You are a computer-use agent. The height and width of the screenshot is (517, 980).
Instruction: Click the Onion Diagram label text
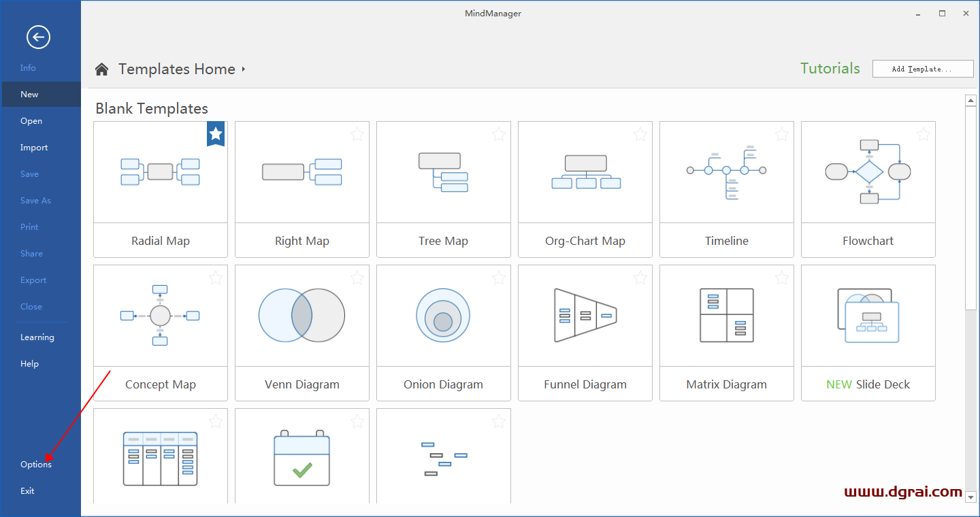click(443, 384)
